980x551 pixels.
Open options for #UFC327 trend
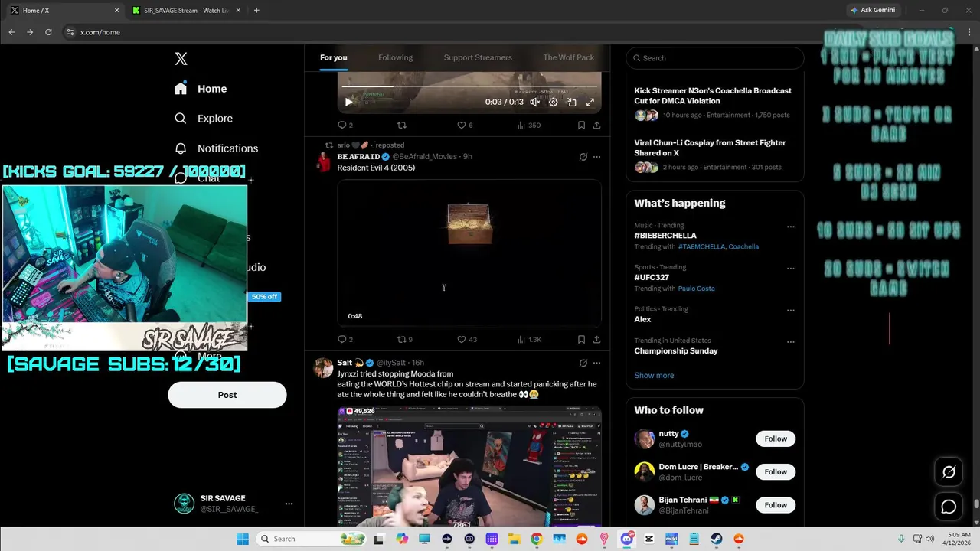point(791,269)
